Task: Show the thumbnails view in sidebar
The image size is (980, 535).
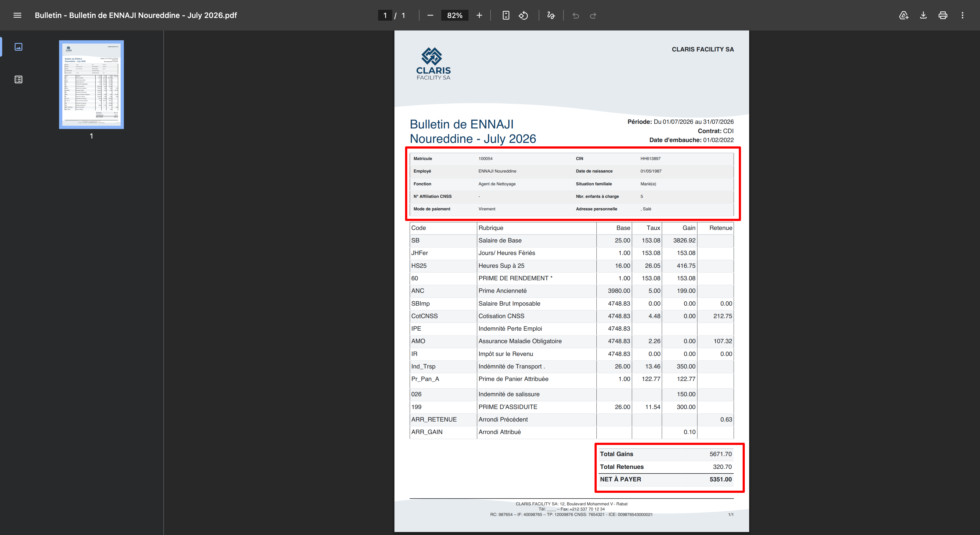Action: click(x=18, y=47)
